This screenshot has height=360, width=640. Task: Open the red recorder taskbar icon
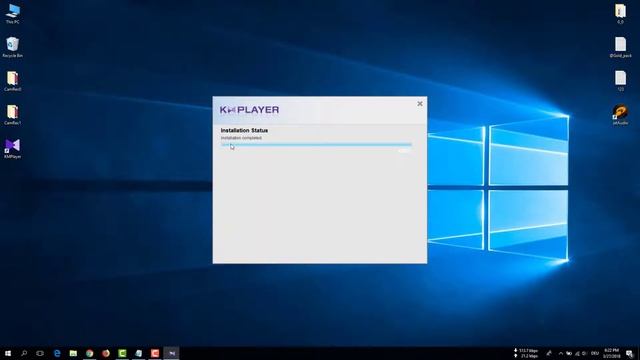[155, 353]
